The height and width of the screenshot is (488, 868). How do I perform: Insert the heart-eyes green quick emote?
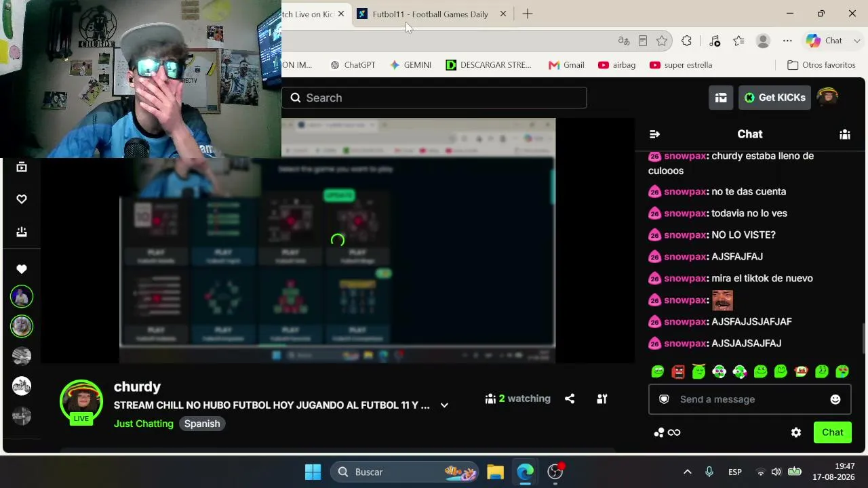click(x=842, y=371)
